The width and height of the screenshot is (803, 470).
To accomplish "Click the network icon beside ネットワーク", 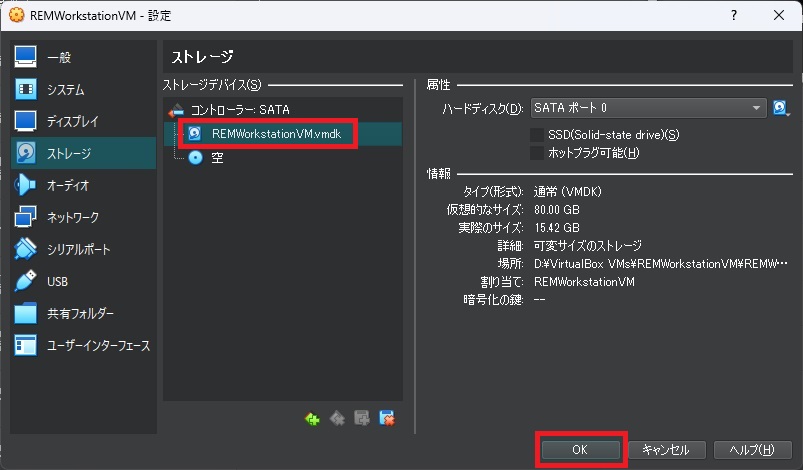I will [x=26, y=217].
